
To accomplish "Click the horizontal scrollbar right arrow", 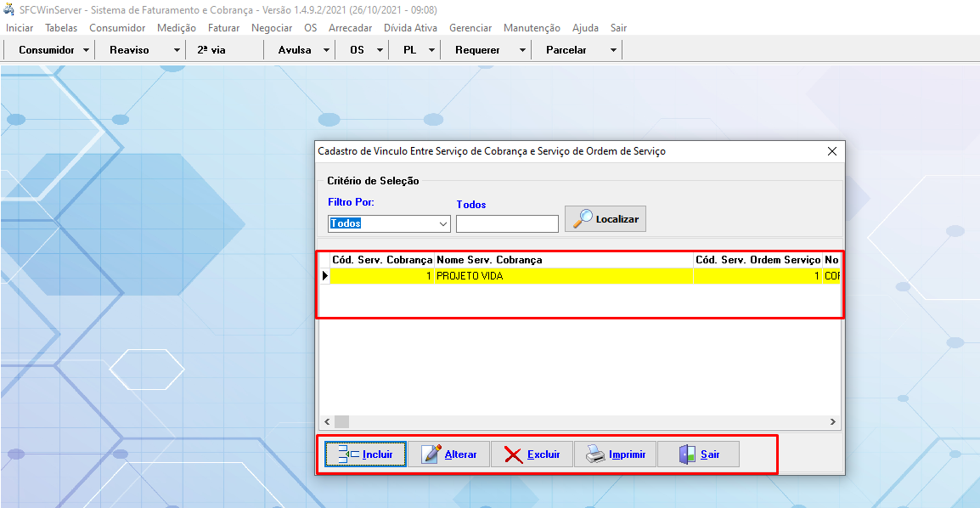I will [x=833, y=422].
